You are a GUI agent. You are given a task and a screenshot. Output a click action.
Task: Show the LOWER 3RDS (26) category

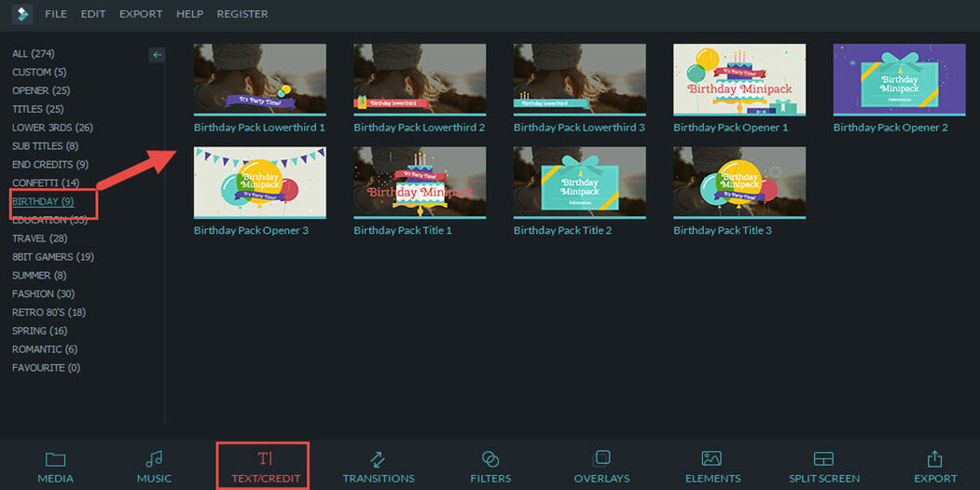(x=52, y=128)
